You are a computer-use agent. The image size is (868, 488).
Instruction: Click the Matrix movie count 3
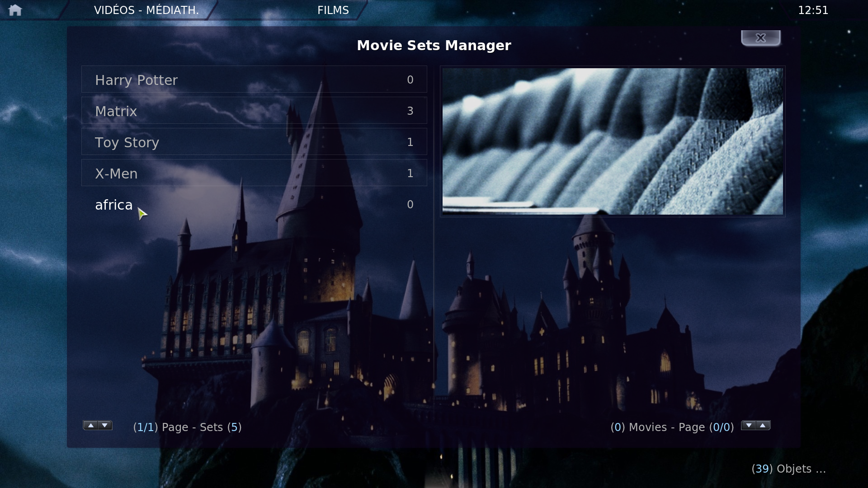[x=410, y=111]
